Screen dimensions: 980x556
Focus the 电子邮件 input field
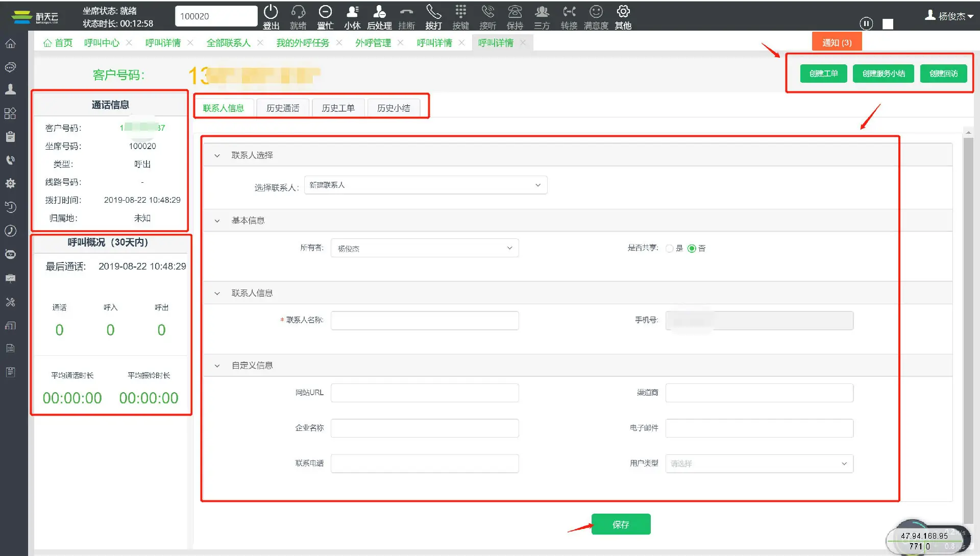pyautogui.click(x=759, y=428)
